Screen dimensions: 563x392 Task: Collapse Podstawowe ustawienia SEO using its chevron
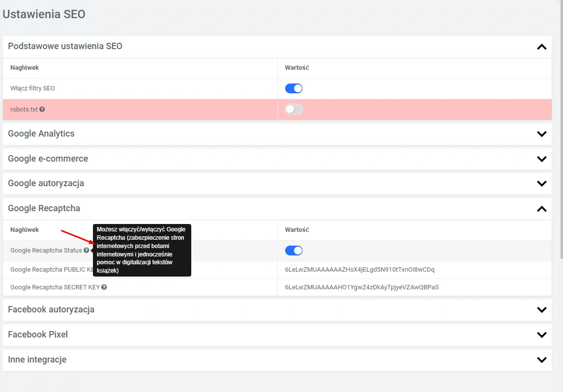click(x=541, y=47)
